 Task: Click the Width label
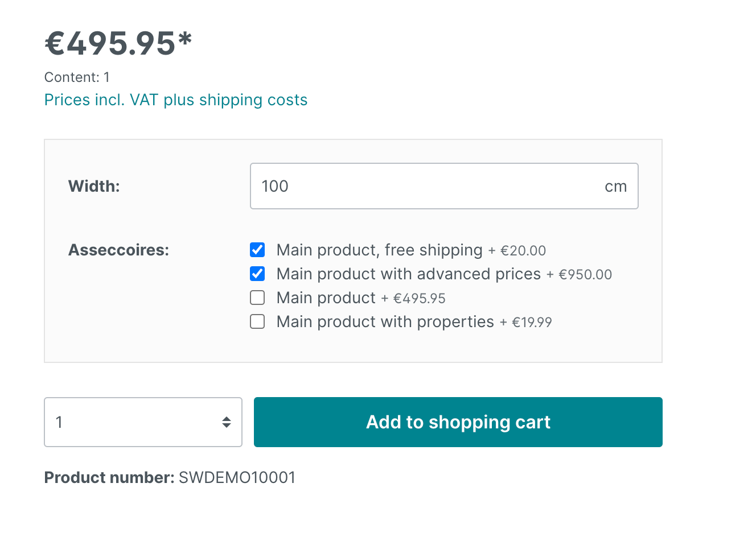(x=94, y=186)
